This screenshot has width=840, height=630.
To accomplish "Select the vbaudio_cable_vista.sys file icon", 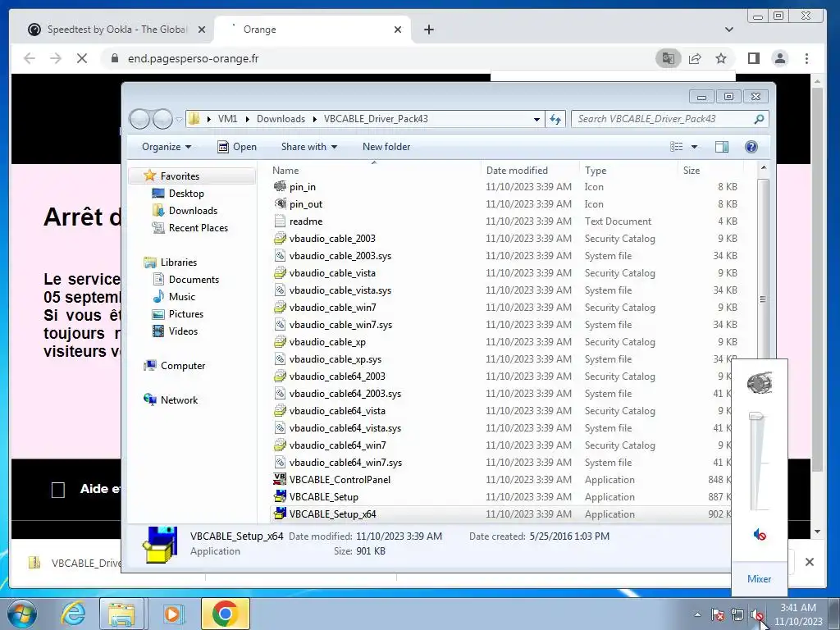I will pos(280,290).
